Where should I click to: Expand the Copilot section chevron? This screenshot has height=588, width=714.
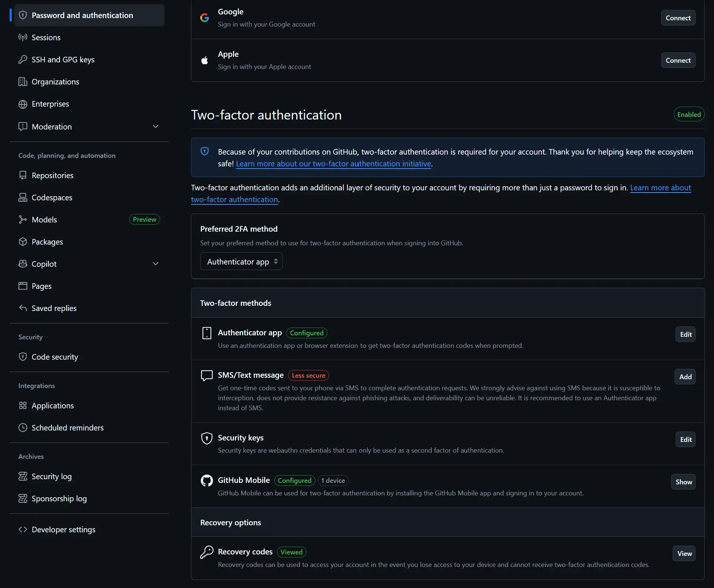pos(156,264)
